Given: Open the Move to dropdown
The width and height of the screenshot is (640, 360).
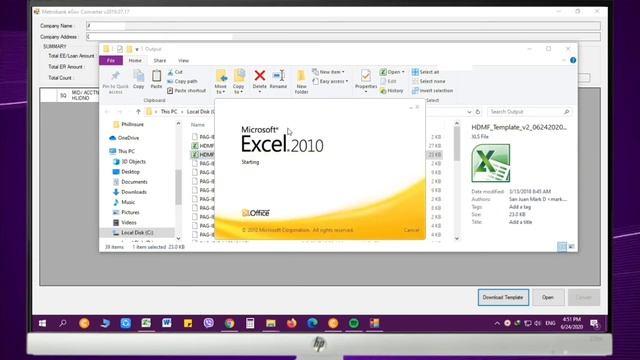Looking at the screenshot, I should coord(220,89).
